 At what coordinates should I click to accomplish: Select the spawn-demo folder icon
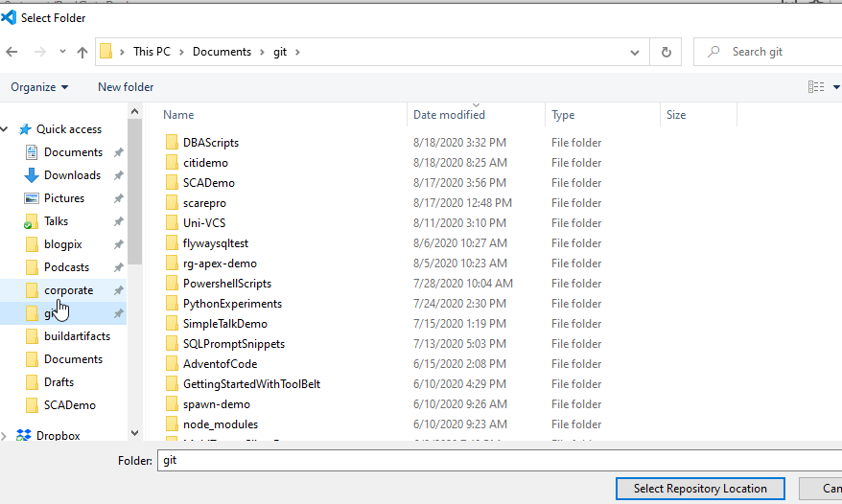click(172, 404)
